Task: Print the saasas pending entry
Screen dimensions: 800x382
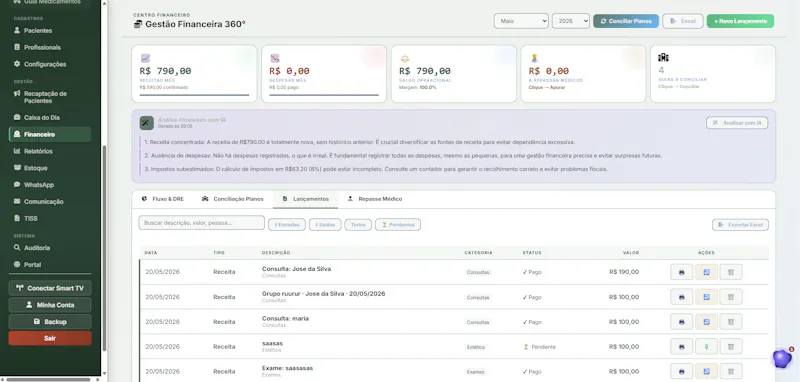Action: tap(681, 347)
